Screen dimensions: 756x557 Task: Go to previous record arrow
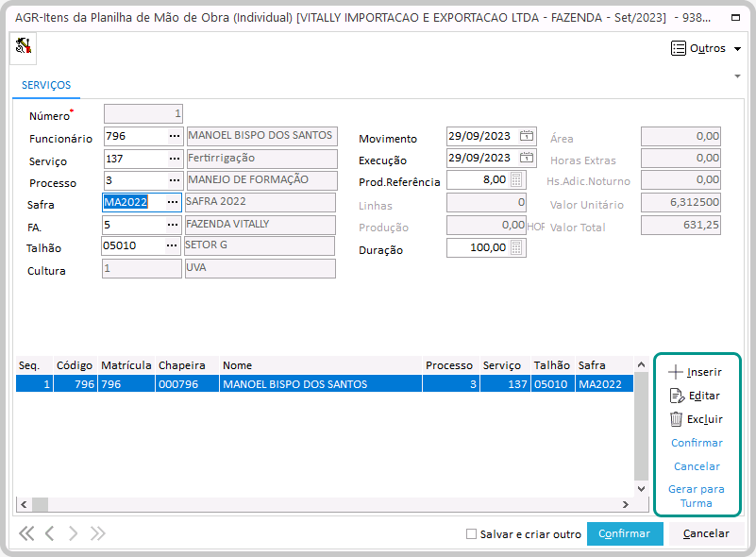coord(49,533)
